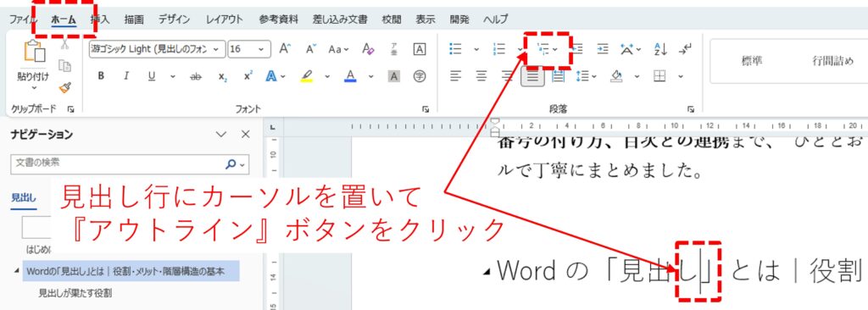Apply character border (boxed A) icon

tap(420, 49)
